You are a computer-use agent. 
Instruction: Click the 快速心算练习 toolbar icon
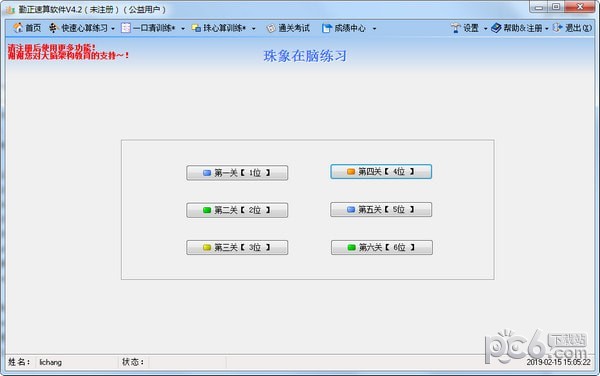click(x=53, y=28)
